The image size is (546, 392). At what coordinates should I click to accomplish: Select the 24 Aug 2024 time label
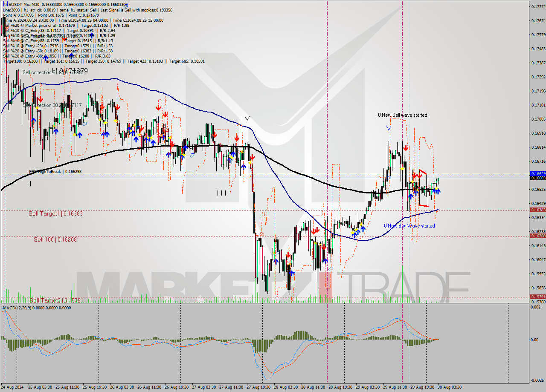tap(13, 387)
